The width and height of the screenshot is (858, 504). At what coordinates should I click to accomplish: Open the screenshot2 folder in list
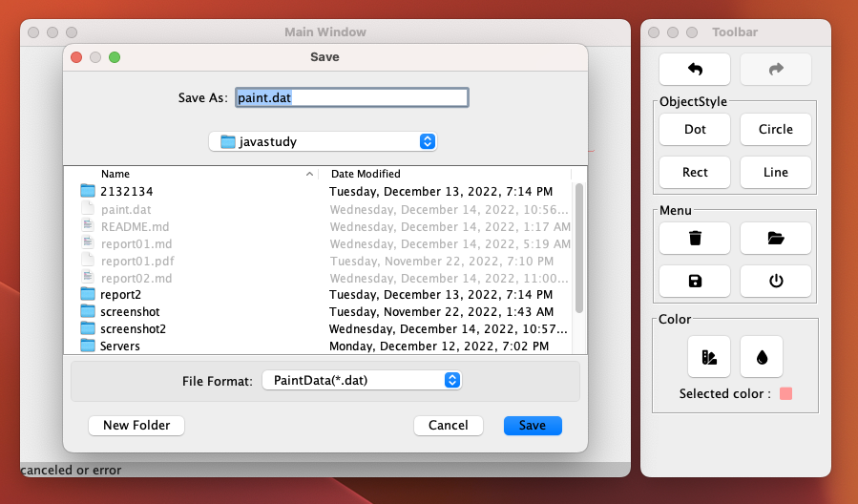(133, 328)
